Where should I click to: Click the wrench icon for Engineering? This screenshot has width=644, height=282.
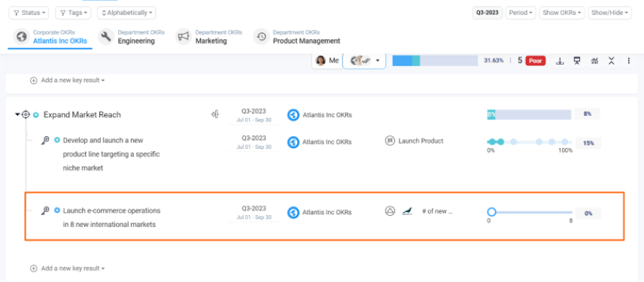(106, 37)
